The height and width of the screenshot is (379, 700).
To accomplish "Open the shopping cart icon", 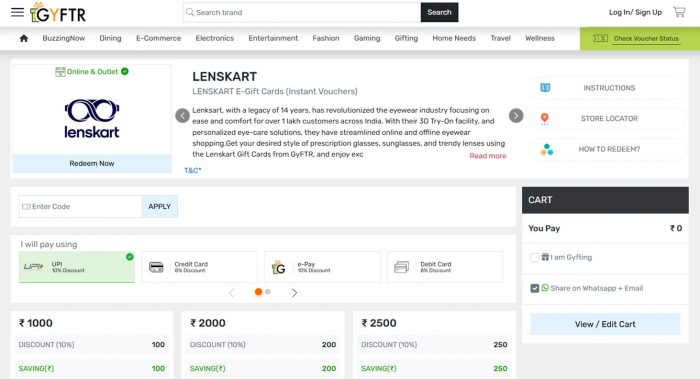I will (x=679, y=12).
